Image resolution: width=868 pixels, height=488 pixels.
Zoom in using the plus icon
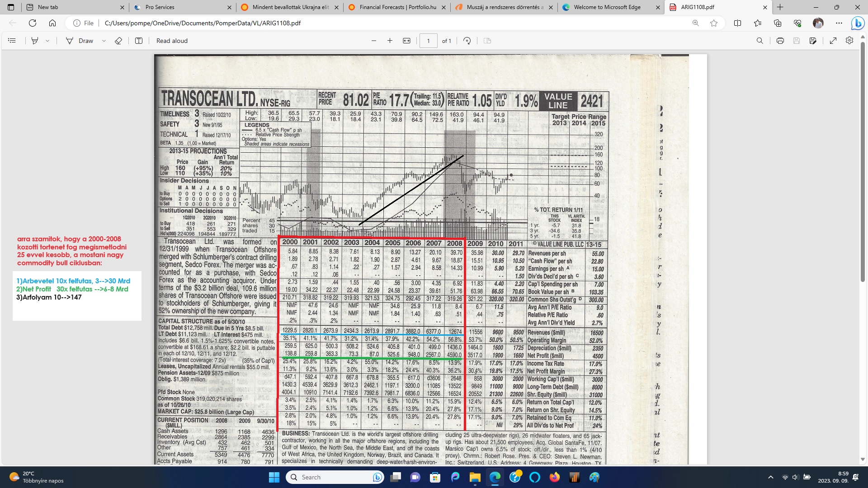390,41
